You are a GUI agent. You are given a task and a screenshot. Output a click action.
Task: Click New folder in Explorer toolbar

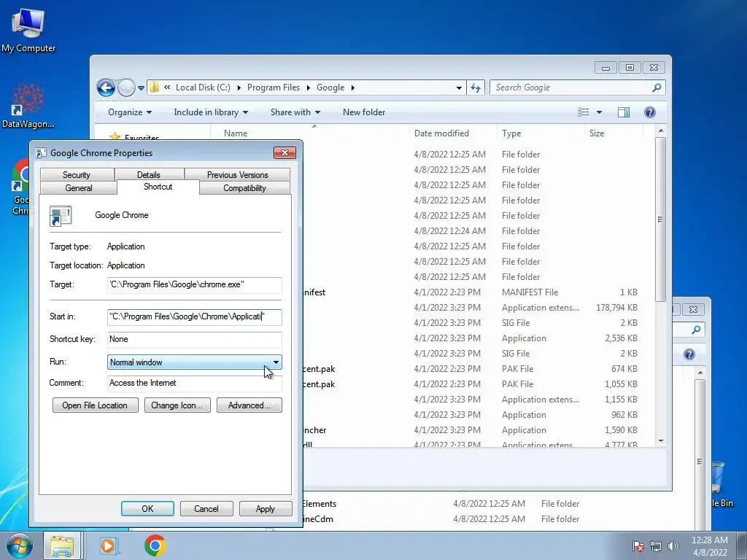tap(364, 112)
